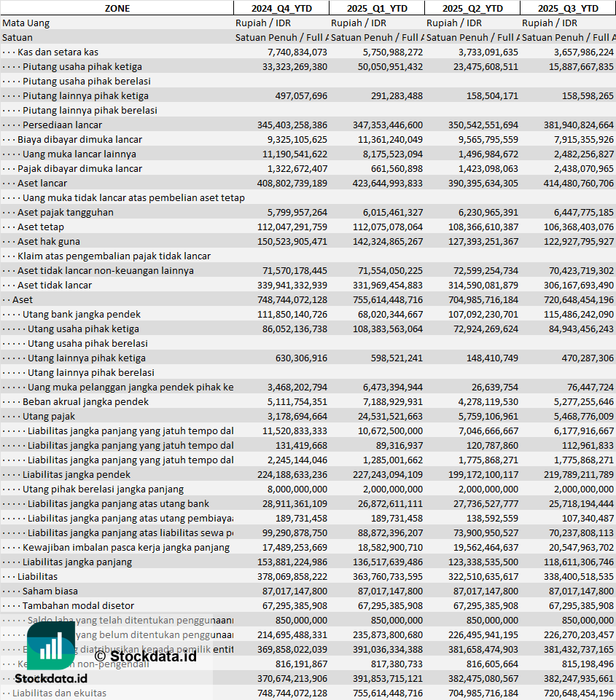The width and height of the screenshot is (616, 700).
Task: Click Pajak dibayar dimuka lancar label
Action: (79, 169)
